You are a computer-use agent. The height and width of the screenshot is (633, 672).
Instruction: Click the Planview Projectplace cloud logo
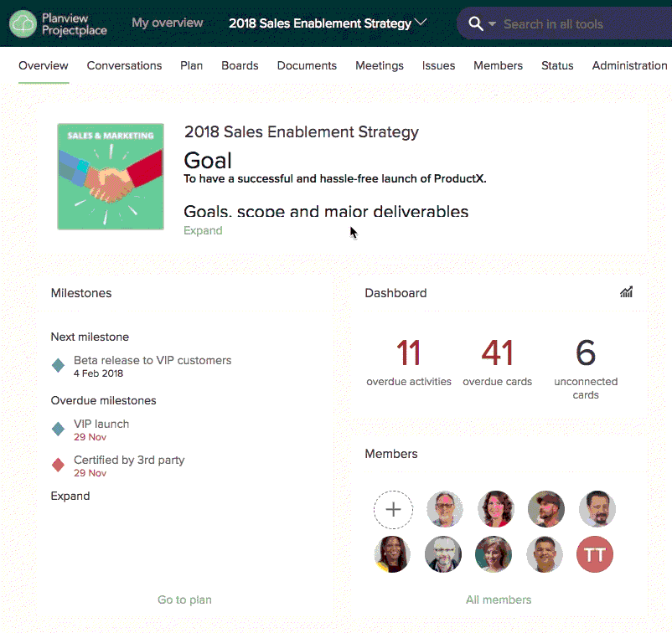[x=23, y=23]
